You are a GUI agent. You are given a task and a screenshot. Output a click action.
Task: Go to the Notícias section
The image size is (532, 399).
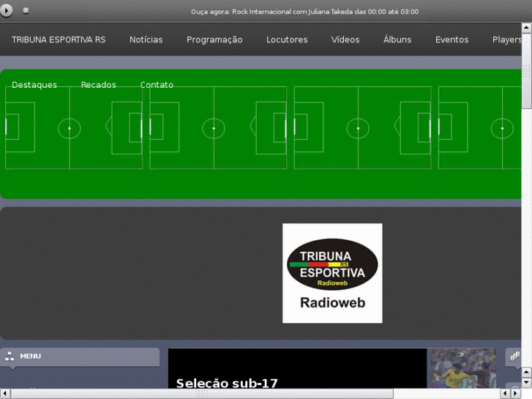tap(146, 40)
